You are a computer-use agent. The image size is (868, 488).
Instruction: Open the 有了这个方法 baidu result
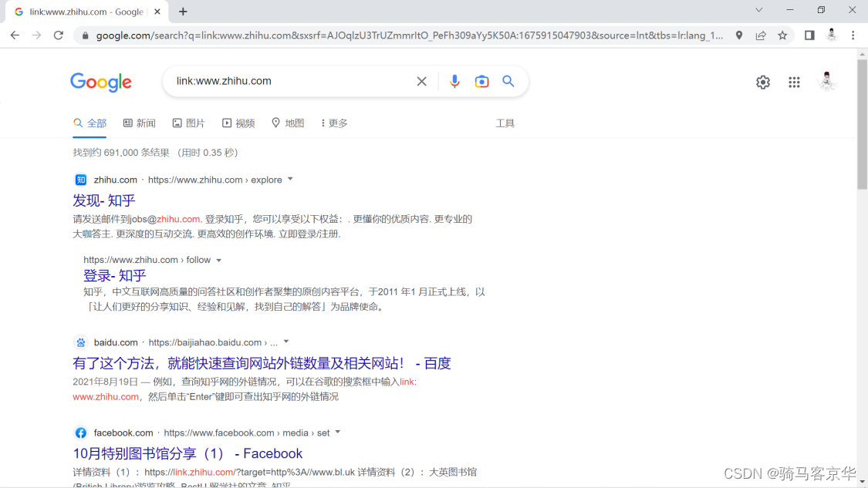[262, 364]
